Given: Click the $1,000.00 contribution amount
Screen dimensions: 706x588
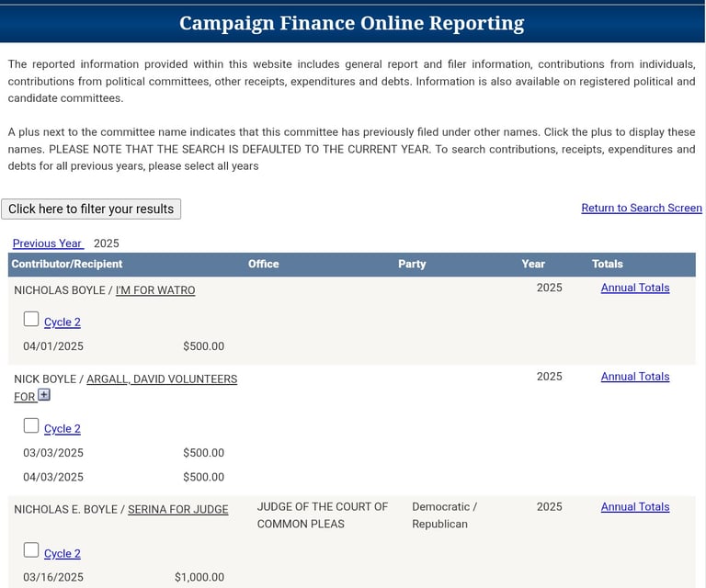Looking at the screenshot, I should click(199, 577).
